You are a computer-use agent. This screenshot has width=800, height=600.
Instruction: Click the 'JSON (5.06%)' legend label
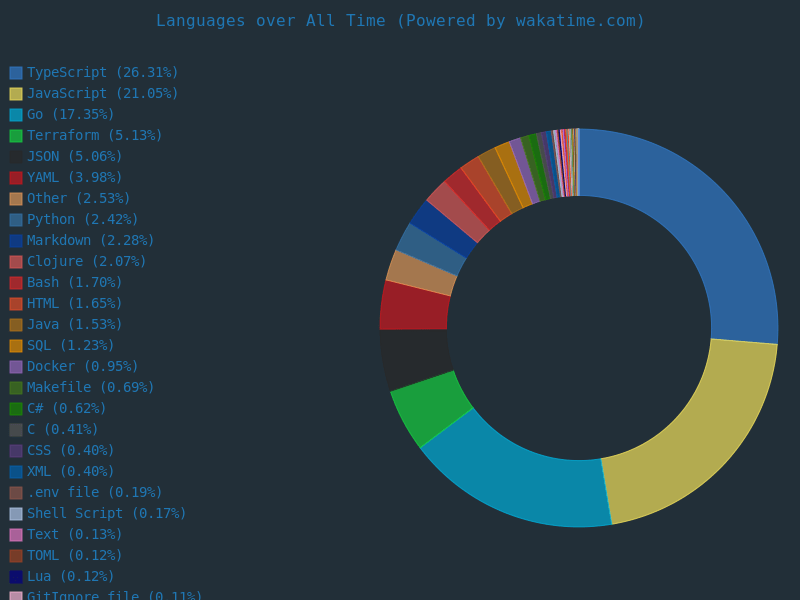(x=74, y=156)
